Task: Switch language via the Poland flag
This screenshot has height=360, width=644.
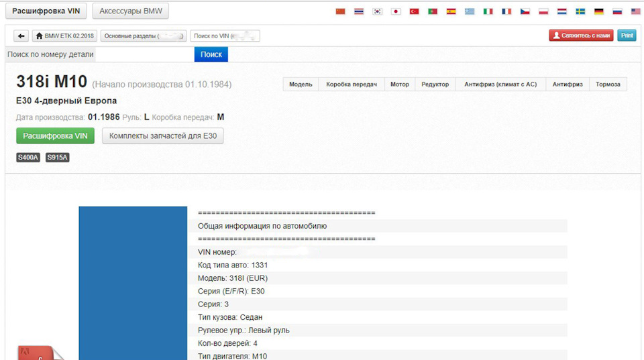Action: (x=543, y=11)
